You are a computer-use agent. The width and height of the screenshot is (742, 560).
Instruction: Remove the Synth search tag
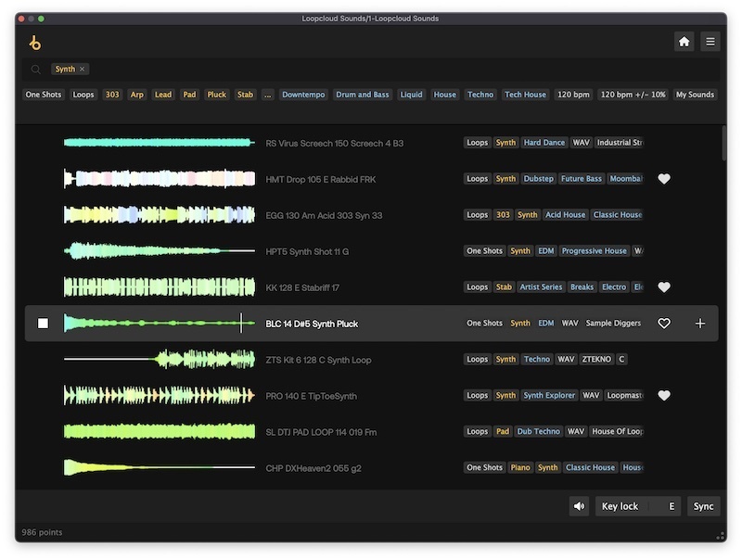click(x=82, y=70)
